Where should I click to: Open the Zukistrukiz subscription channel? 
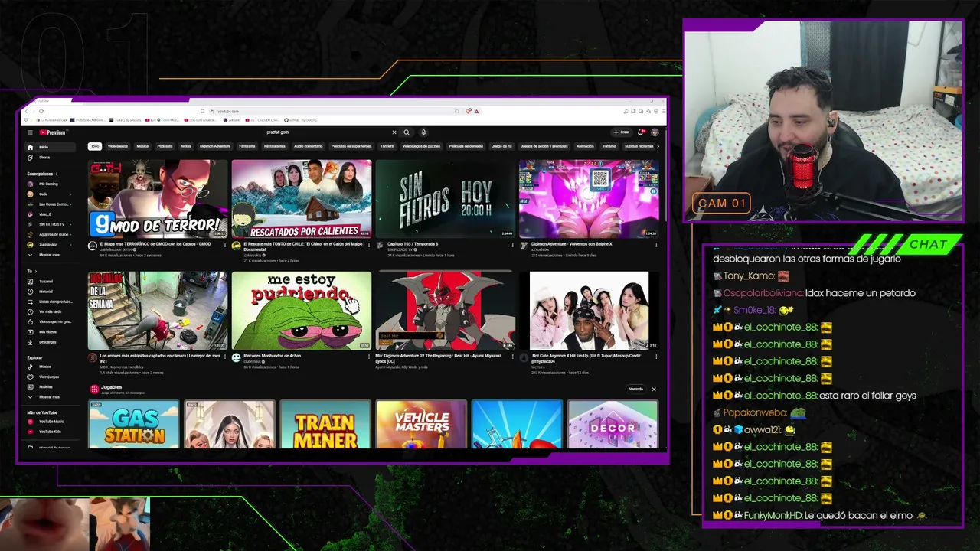pos(51,245)
